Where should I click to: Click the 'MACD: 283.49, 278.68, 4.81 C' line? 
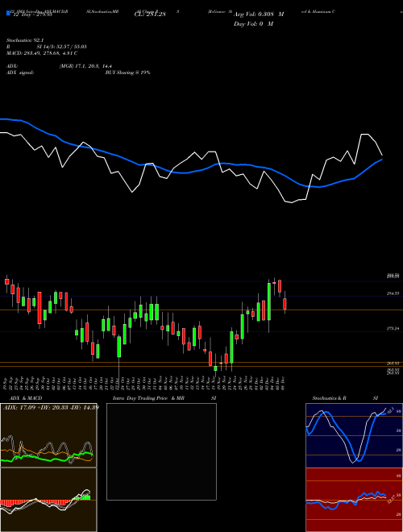pyautogui.click(x=42, y=53)
